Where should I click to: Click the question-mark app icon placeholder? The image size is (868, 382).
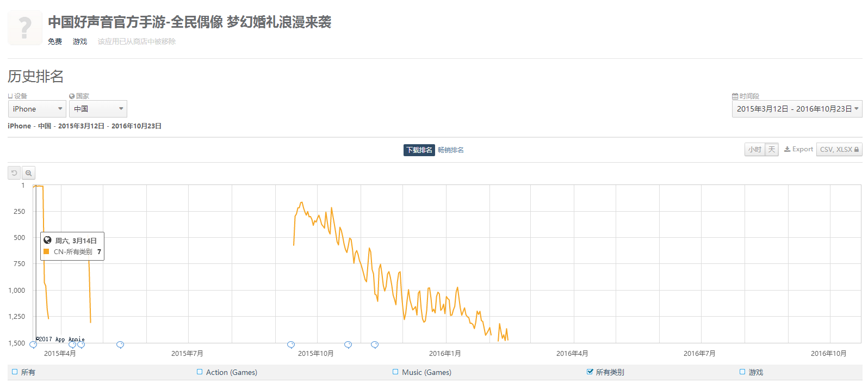click(x=25, y=28)
